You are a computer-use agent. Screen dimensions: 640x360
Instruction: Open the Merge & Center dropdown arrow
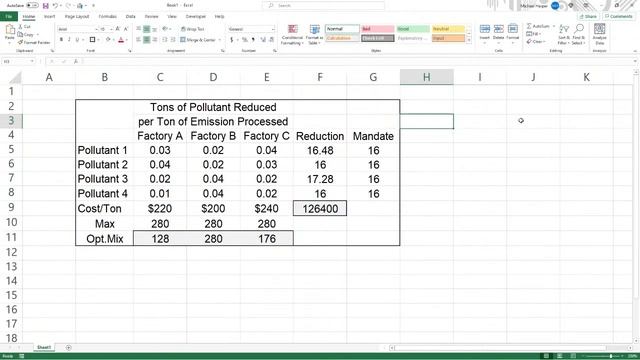tap(220, 40)
